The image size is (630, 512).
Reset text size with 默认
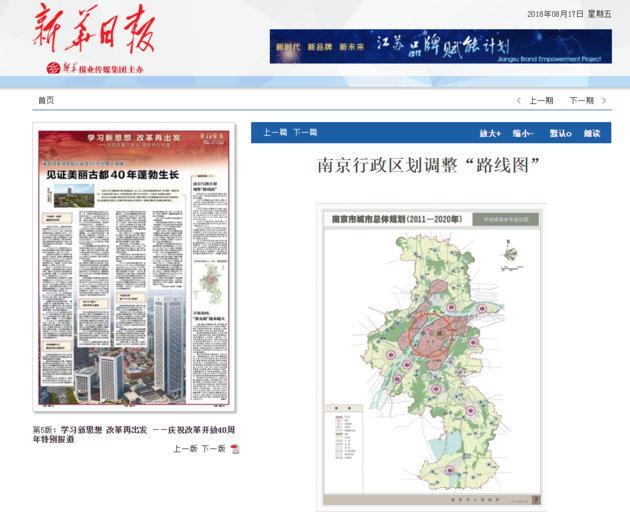(560, 133)
